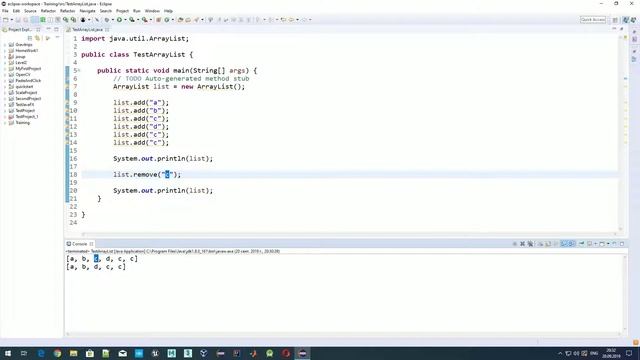Expand the HomeWork1 project node
This screenshot has height=360, width=640.
5,51
